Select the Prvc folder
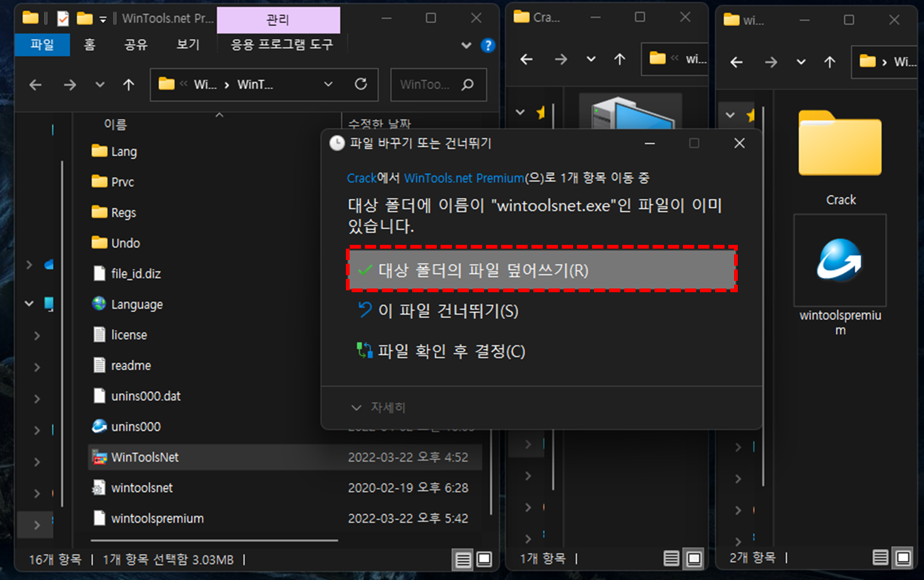924x580 pixels. click(113, 182)
